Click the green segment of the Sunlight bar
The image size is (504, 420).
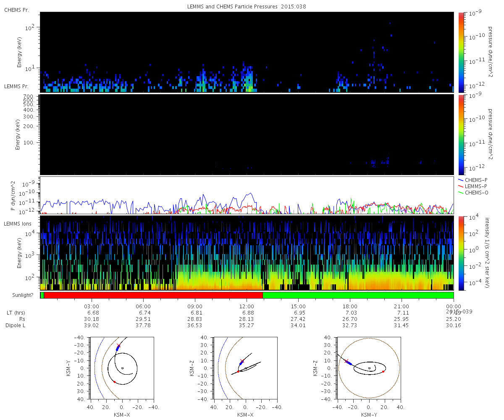[358, 295]
